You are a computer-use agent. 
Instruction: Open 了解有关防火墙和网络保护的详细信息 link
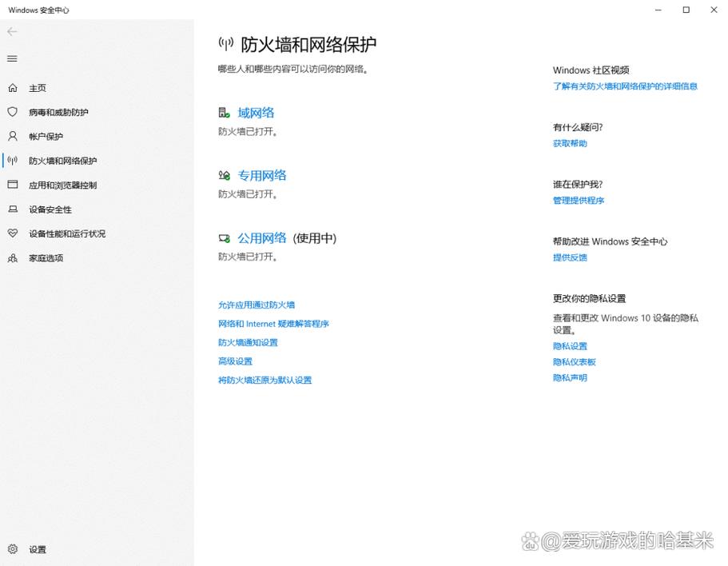tap(625, 86)
